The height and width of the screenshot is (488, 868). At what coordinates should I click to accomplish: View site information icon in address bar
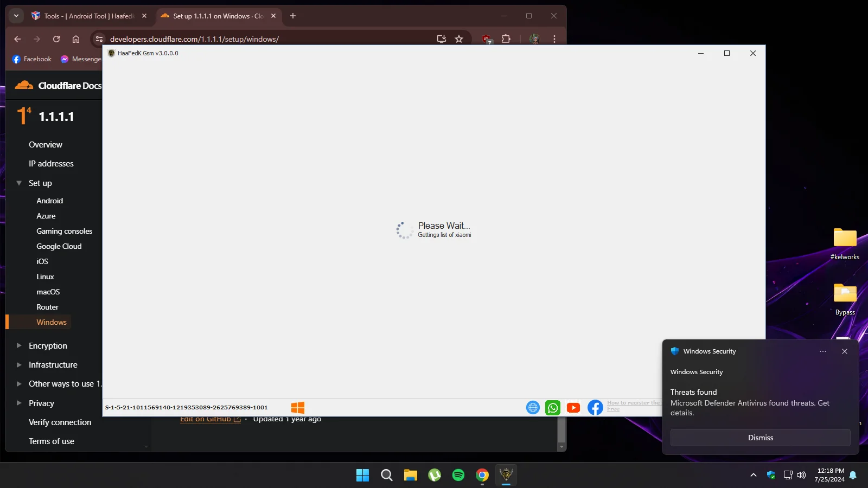point(99,39)
